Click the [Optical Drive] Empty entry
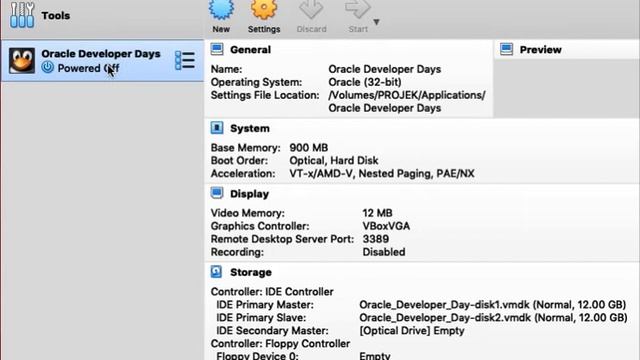Viewport: 640px width, 360px height. point(411,331)
